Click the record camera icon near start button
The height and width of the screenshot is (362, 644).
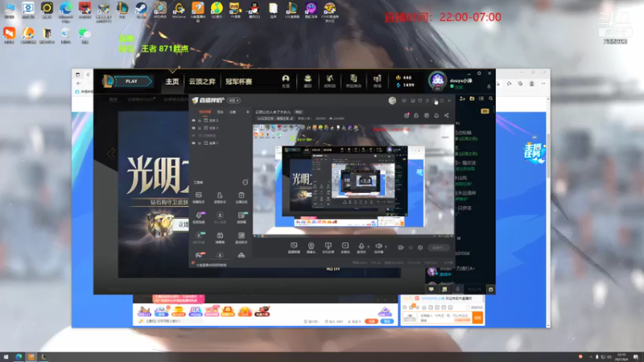click(x=401, y=248)
